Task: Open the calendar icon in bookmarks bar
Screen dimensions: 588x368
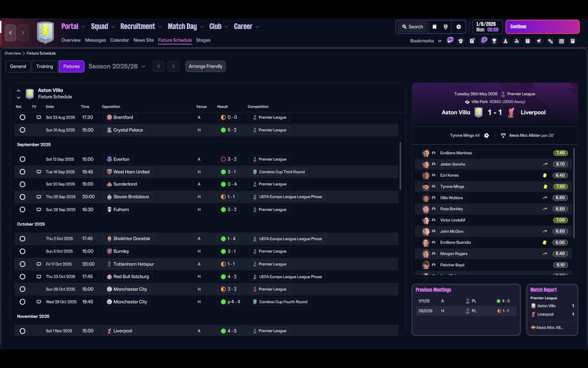Action: [x=561, y=41]
